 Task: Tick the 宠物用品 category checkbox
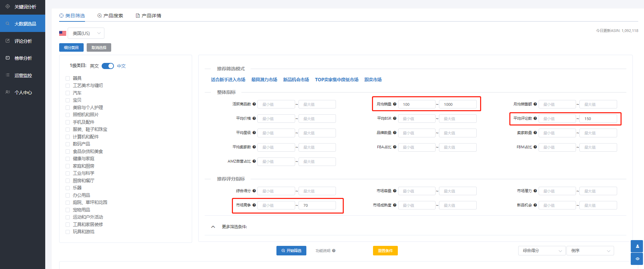pyautogui.click(x=68, y=210)
